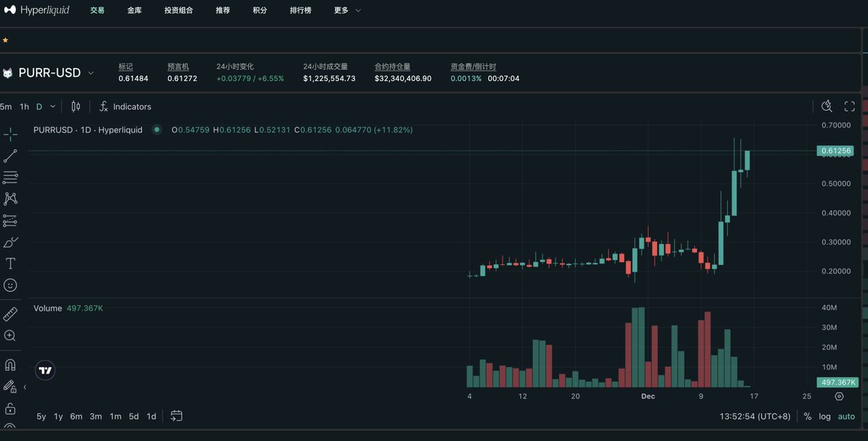
Task: Click the 合约持仓量 open interest label
Action: [393, 67]
